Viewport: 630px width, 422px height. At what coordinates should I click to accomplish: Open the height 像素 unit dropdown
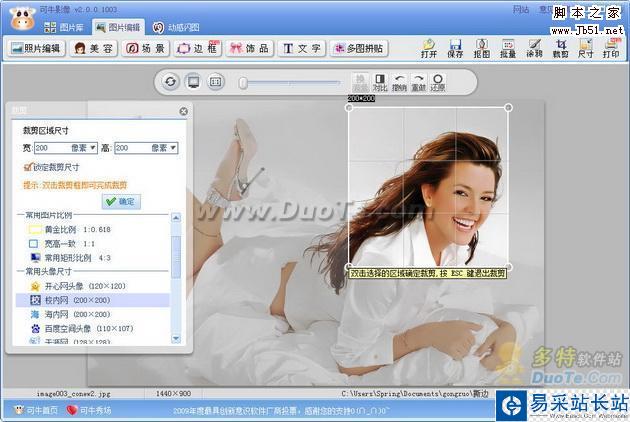[x=173, y=148]
